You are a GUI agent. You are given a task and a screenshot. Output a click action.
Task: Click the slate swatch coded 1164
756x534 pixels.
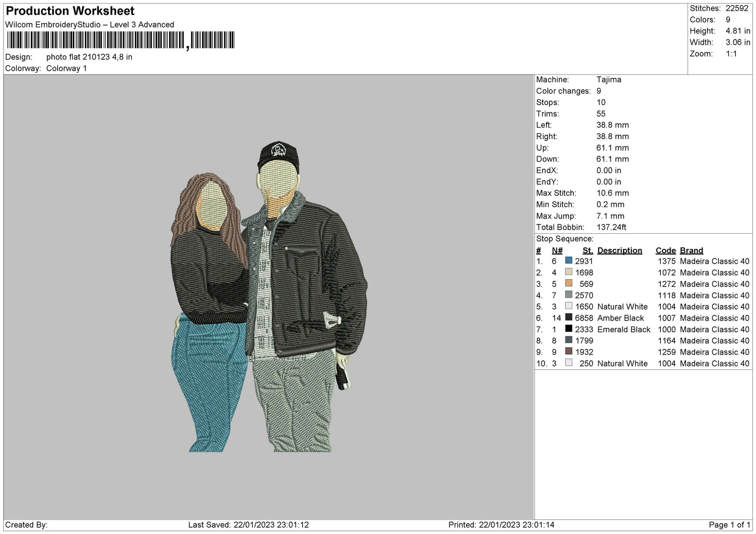tap(569, 340)
